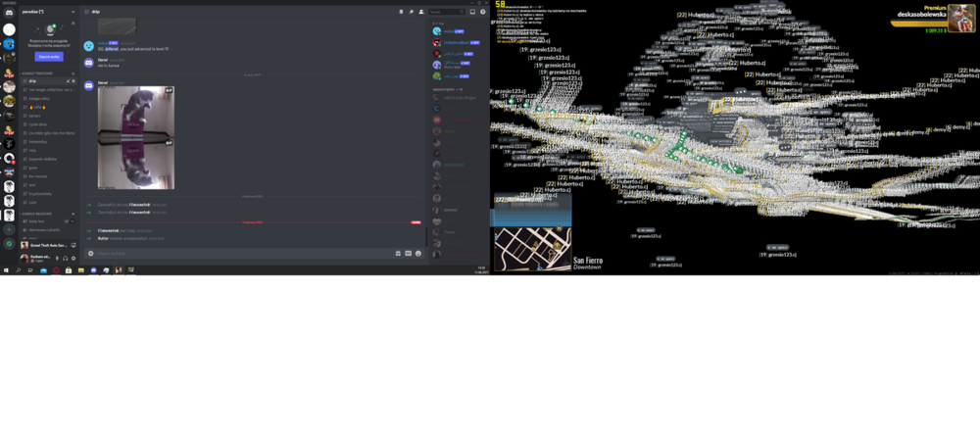
Task: Click the chat scrollbar thumb
Action: [x=426, y=236]
